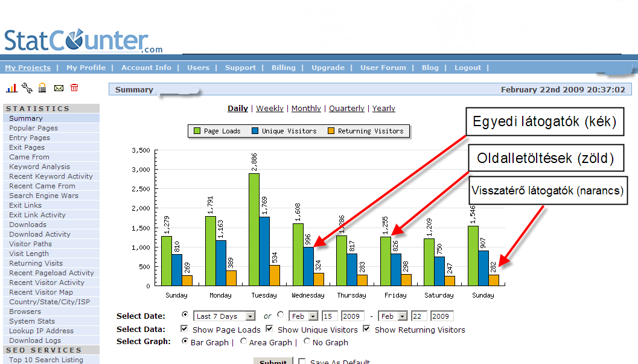Click the StatCounter.com logo
The height and width of the screenshot is (364, 638).
coord(83,41)
